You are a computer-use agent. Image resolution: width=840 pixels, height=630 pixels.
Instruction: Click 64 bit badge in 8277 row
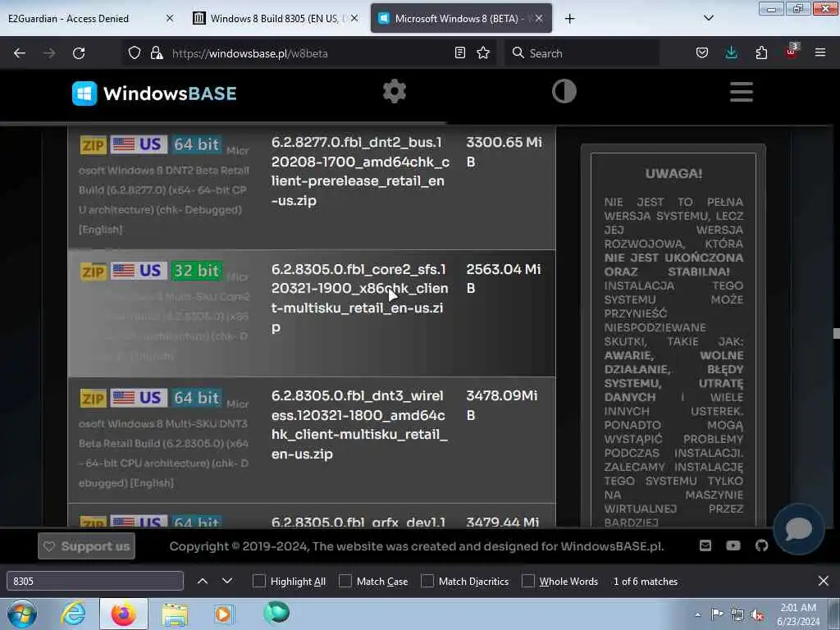click(x=197, y=144)
